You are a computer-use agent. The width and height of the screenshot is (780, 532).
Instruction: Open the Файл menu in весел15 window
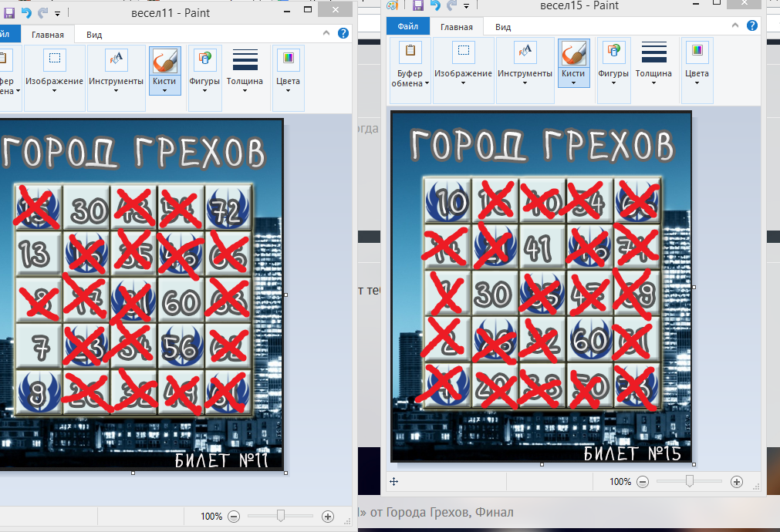tap(407, 27)
